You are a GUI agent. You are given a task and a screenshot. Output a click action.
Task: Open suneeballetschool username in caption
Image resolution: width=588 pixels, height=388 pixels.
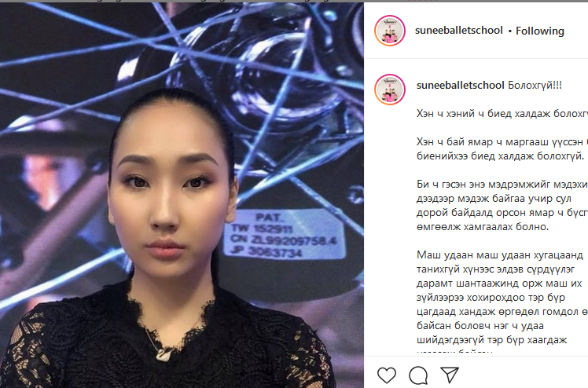point(460,86)
